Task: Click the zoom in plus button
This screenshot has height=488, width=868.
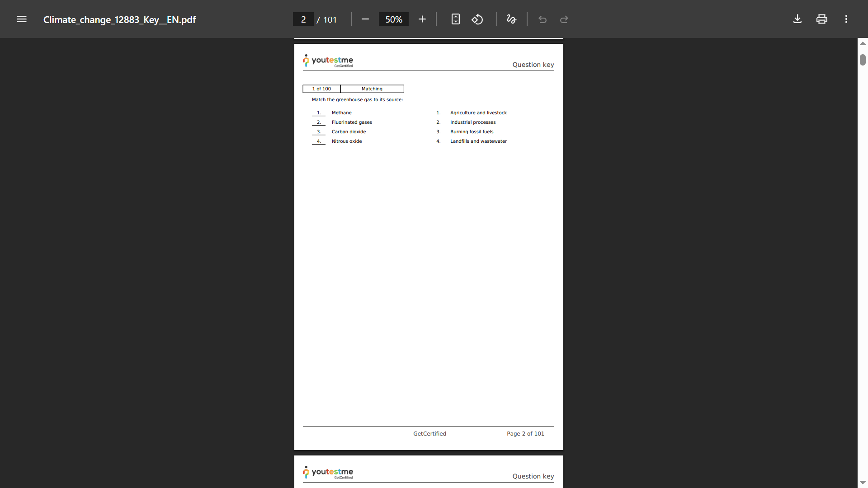Action: tap(422, 19)
